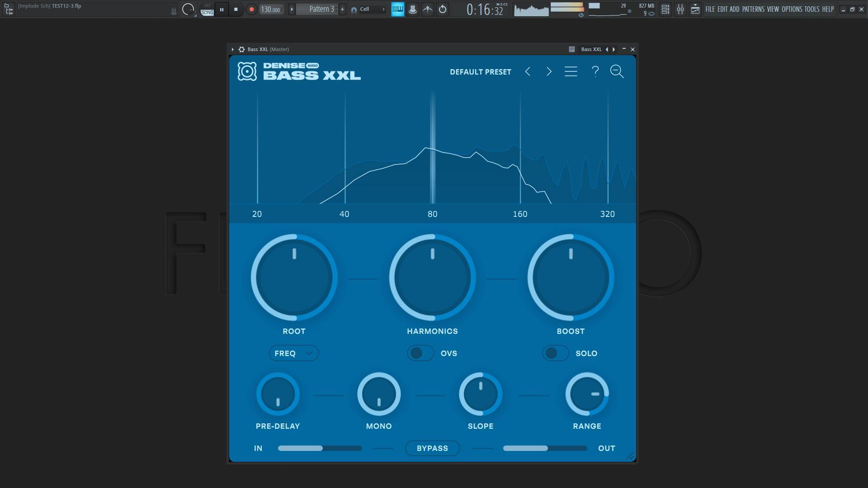The image size is (868, 488).
Task: Click the BYPASS button
Action: click(x=433, y=448)
